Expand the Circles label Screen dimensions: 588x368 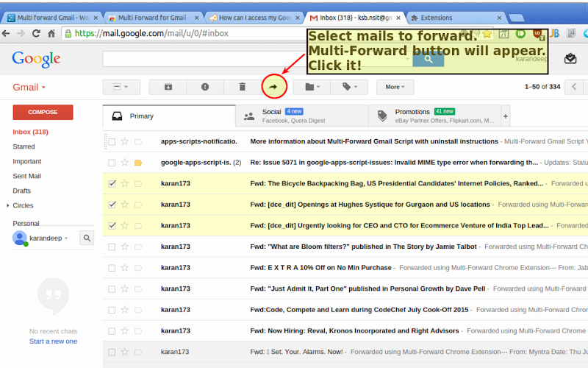[x=7, y=205]
